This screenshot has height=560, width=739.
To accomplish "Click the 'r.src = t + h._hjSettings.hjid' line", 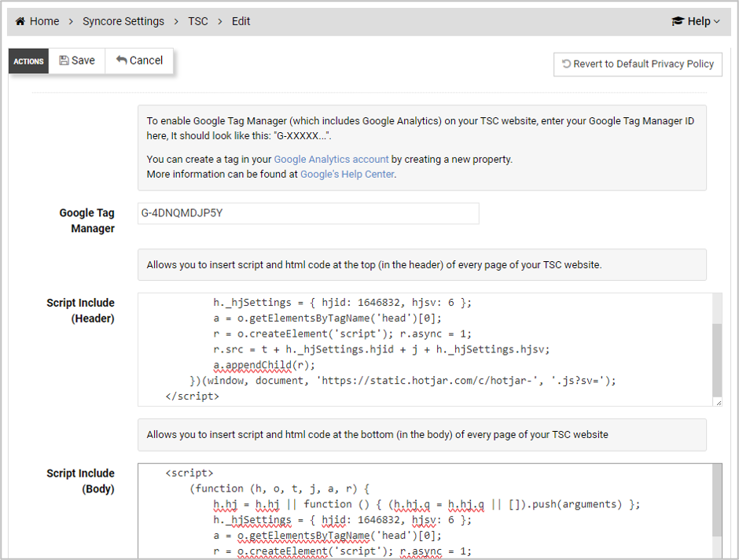I will (x=381, y=349).
